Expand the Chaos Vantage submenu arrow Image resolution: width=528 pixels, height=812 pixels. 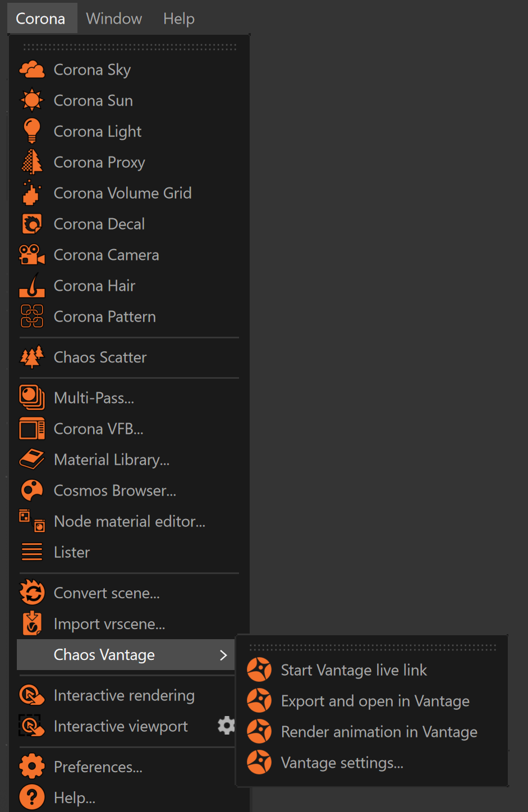(223, 655)
